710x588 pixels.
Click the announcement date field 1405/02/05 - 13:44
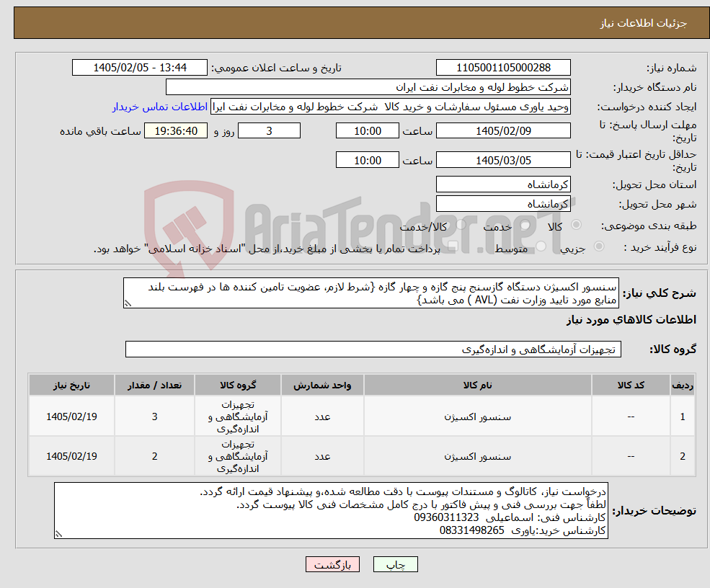point(139,68)
